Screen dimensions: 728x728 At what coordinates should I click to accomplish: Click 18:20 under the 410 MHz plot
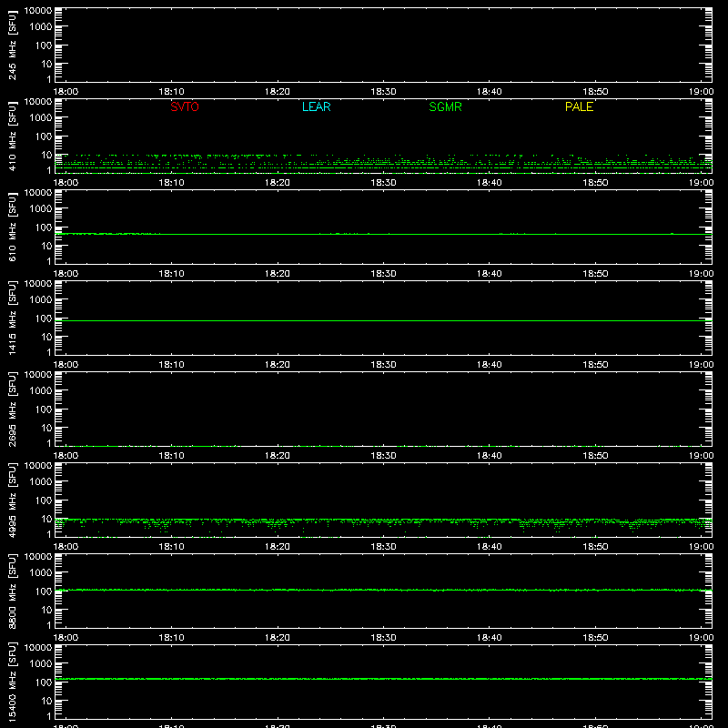[x=278, y=183]
